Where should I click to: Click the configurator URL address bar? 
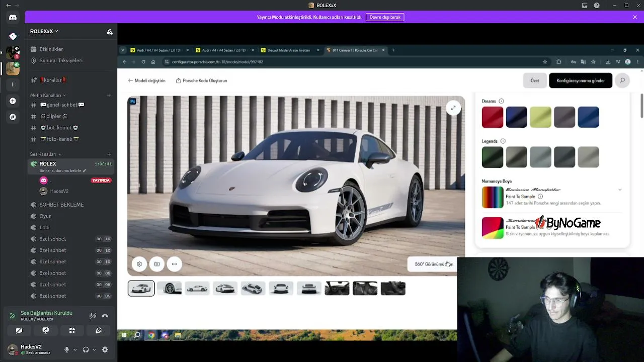[x=352, y=62]
